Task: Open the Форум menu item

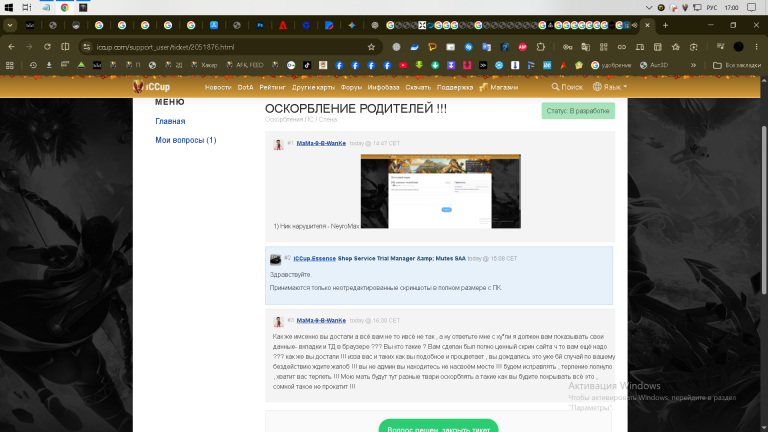Action: tap(351, 87)
